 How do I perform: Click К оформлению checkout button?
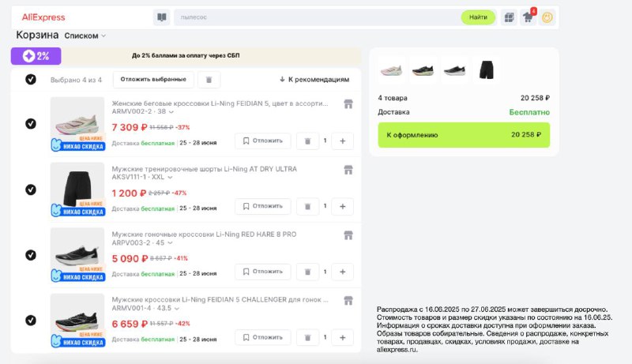[x=464, y=135]
